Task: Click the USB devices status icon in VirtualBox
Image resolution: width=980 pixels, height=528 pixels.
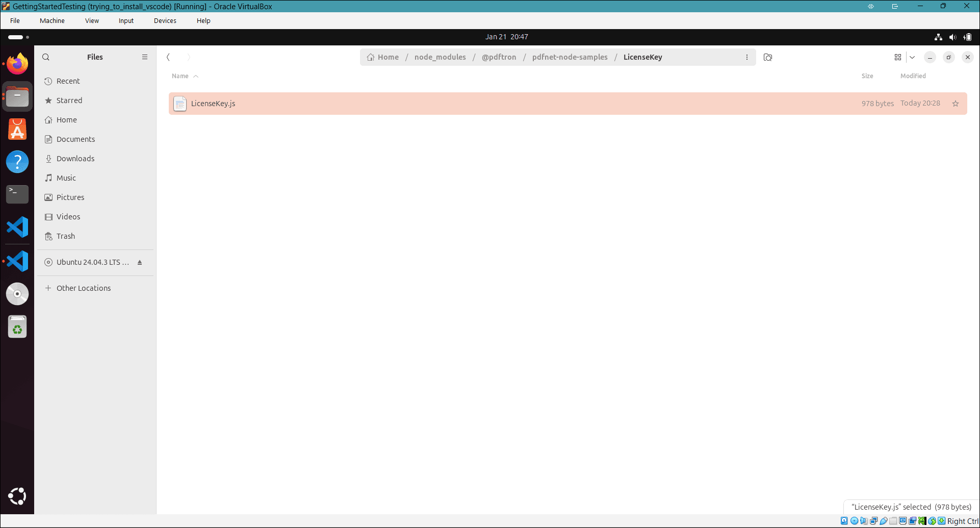Action: (x=884, y=520)
